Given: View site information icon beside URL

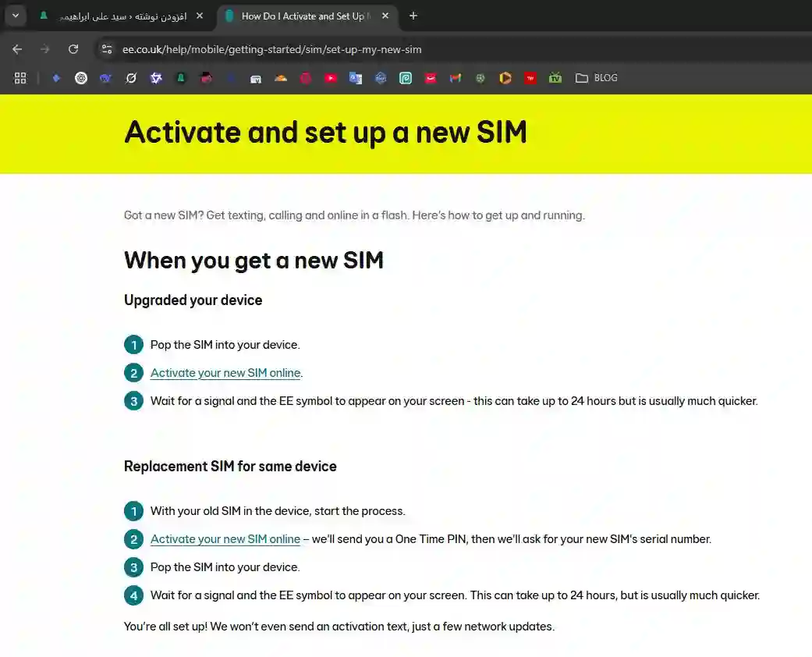Looking at the screenshot, I should pyautogui.click(x=107, y=49).
